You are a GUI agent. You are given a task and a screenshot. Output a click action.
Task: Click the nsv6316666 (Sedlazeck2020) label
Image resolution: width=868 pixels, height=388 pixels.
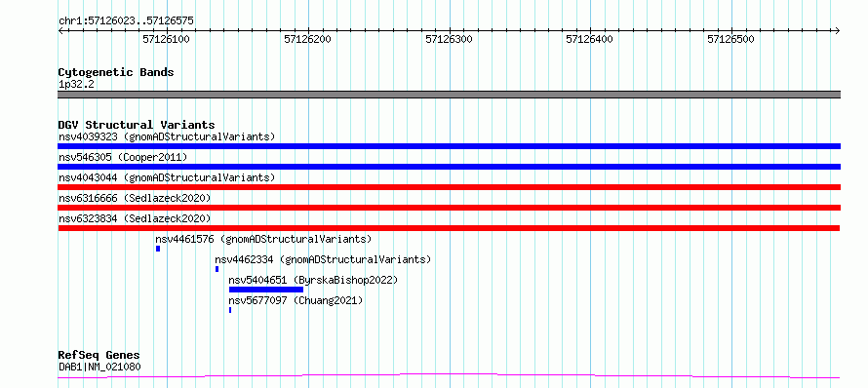(135, 198)
